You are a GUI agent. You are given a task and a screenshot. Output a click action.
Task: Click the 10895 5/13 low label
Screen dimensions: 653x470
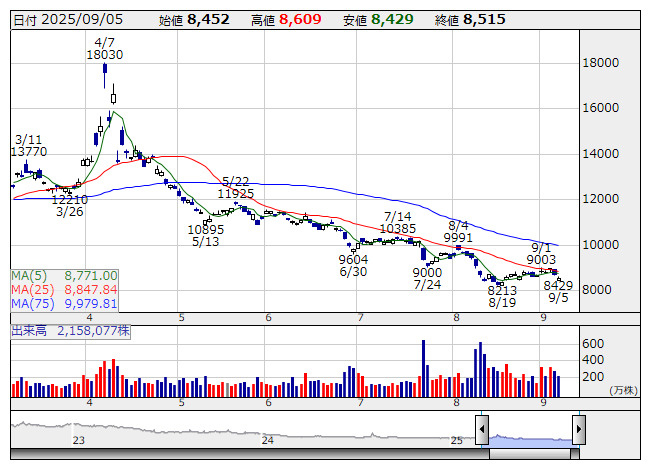205,236
